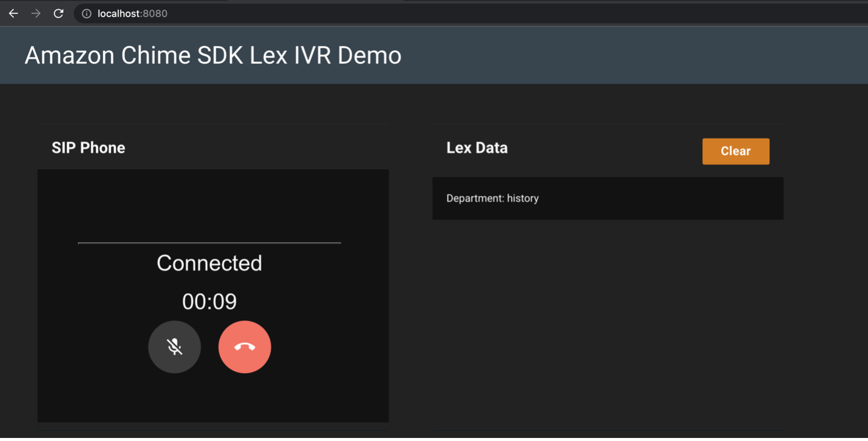The width and height of the screenshot is (868, 441).
Task: Mute the microphone in the SIP Phone
Action: (174, 347)
